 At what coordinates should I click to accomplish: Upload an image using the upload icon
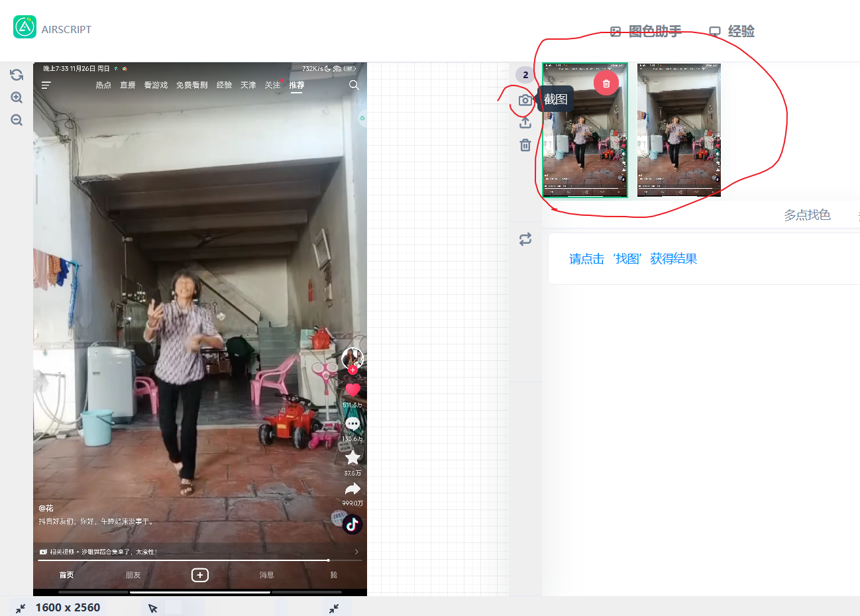click(525, 123)
